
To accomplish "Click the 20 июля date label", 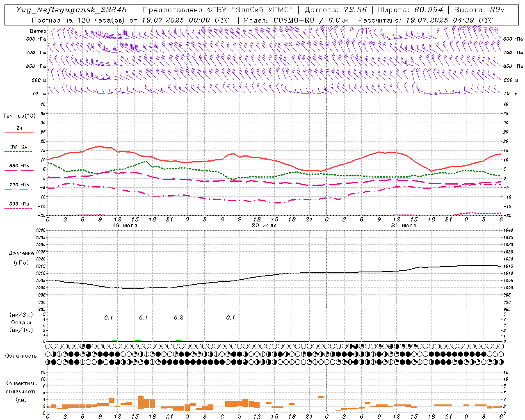I will coord(264,226).
